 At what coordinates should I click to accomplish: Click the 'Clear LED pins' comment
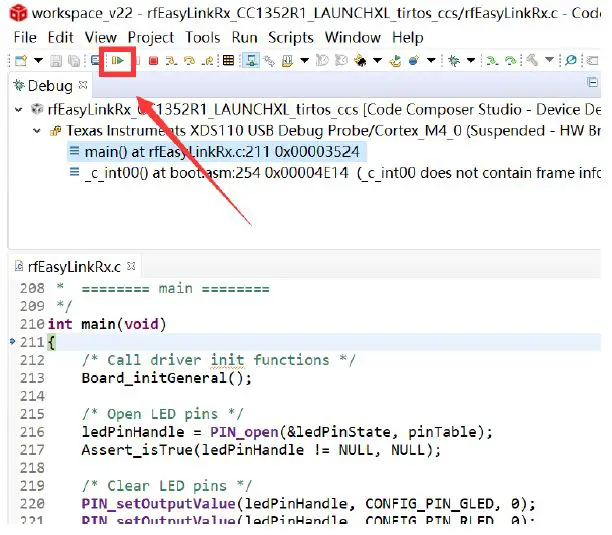point(167,486)
